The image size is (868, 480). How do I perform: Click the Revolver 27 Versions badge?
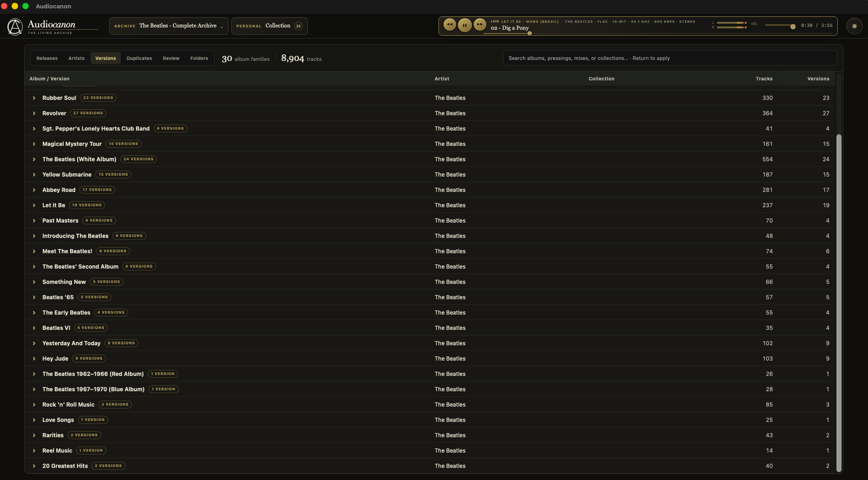tap(88, 113)
